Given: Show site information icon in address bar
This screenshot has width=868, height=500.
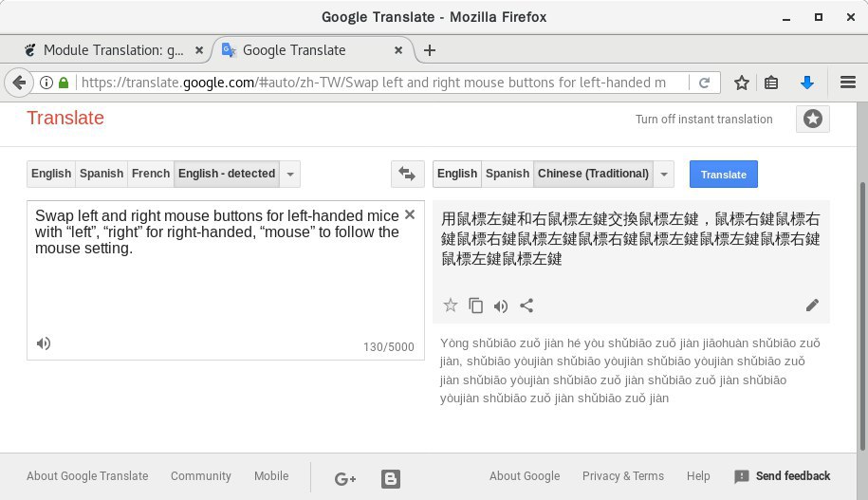Looking at the screenshot, I should (x=46, y=83).
